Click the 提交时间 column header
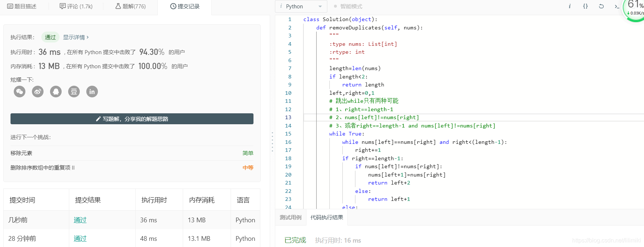 [22, 200]
